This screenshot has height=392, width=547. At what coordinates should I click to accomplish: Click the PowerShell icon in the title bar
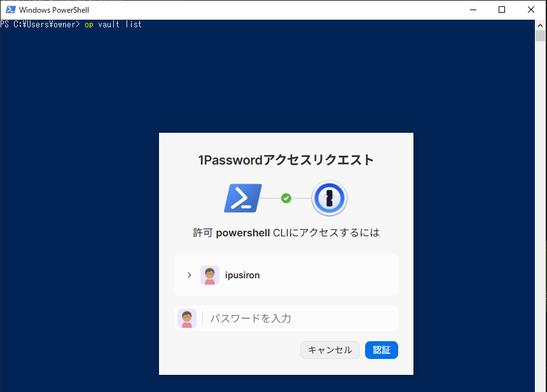click(x=11, y=10)
